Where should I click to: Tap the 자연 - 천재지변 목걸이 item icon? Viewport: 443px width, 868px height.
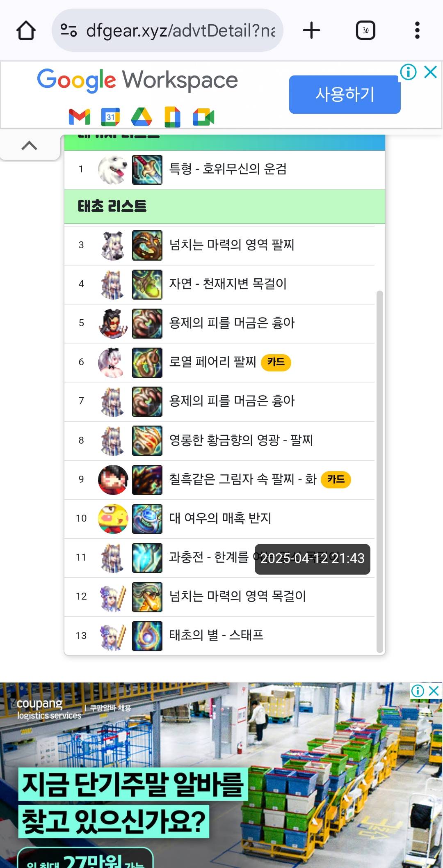coord(147,284)
